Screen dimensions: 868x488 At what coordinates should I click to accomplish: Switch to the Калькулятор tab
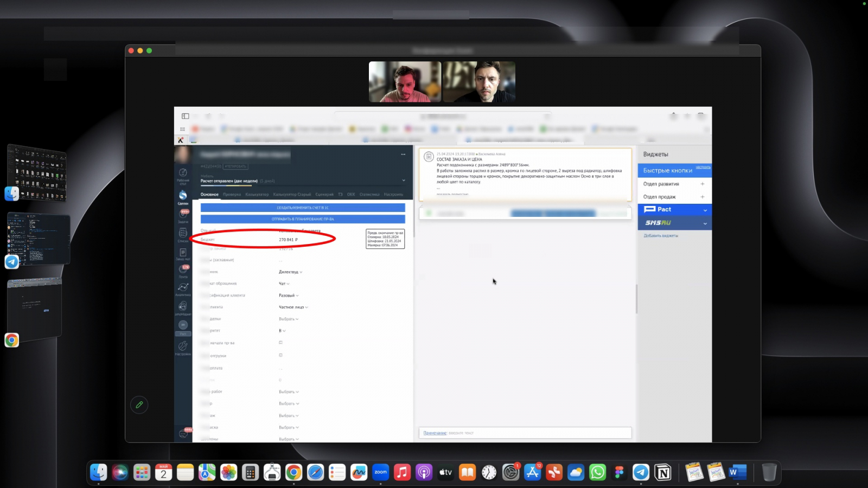[x=257, y=194]
